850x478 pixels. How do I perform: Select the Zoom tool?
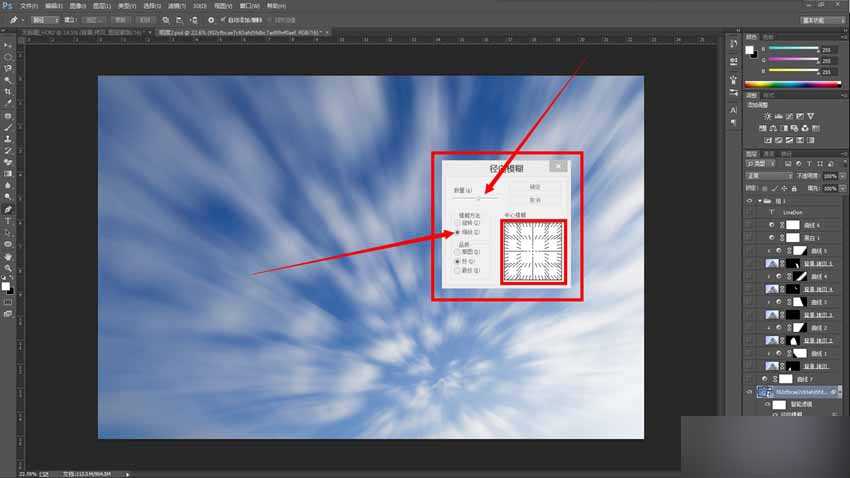(x=8, y=268)
